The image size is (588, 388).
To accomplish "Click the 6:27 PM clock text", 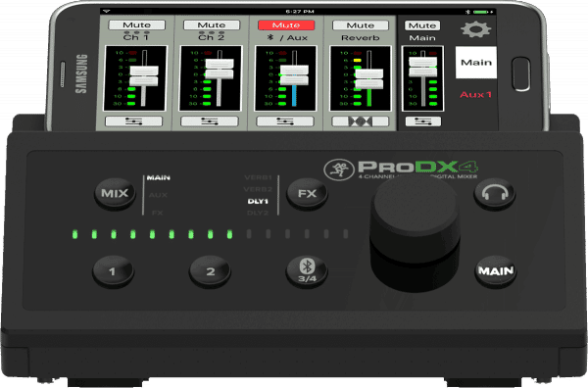I will tap(300, 12).
